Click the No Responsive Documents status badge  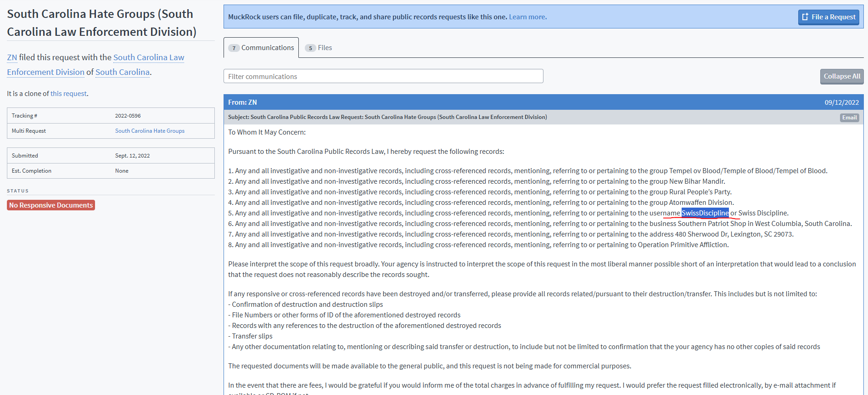click(x=51, y=205)
